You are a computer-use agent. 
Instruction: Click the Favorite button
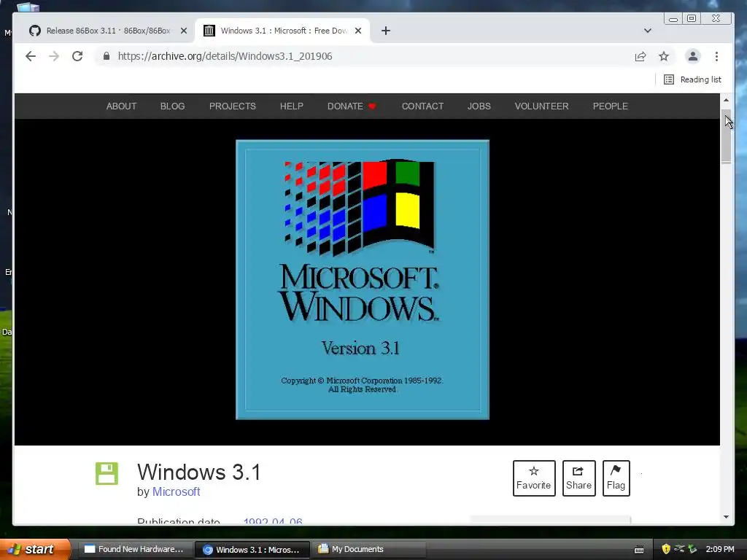pos(534,478)
